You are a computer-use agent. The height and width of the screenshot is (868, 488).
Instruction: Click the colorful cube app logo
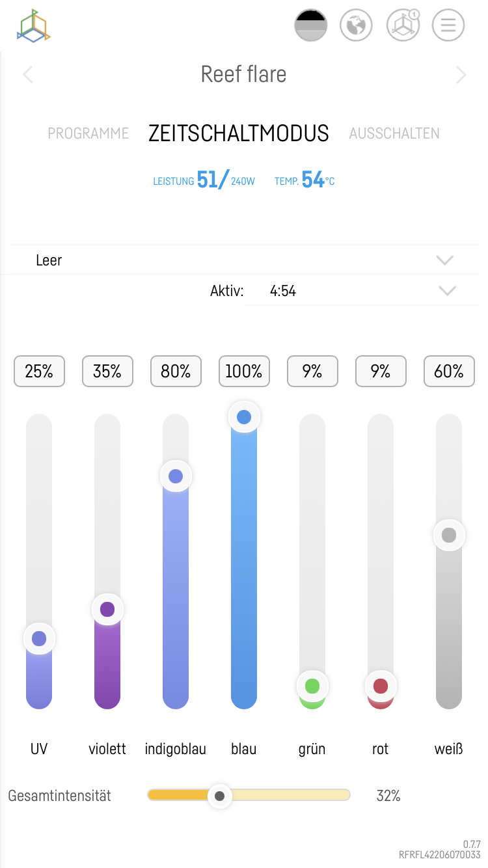[x=34, y=27]
